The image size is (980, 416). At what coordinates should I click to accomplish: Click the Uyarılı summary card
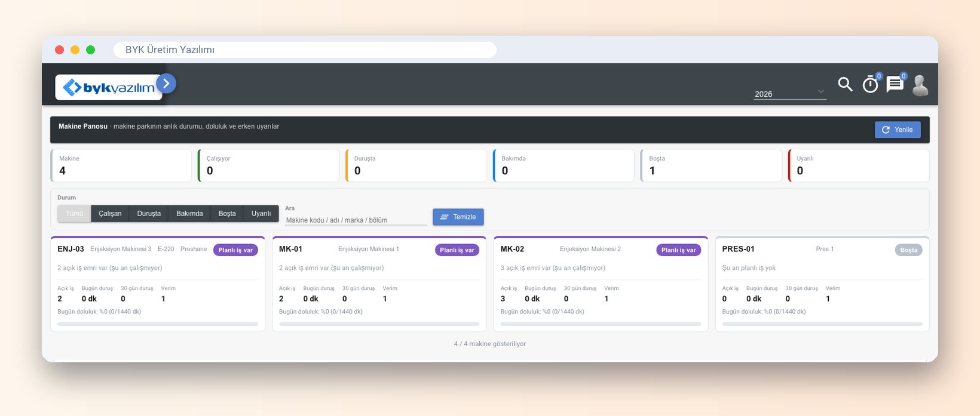click(x=859, y=165)
